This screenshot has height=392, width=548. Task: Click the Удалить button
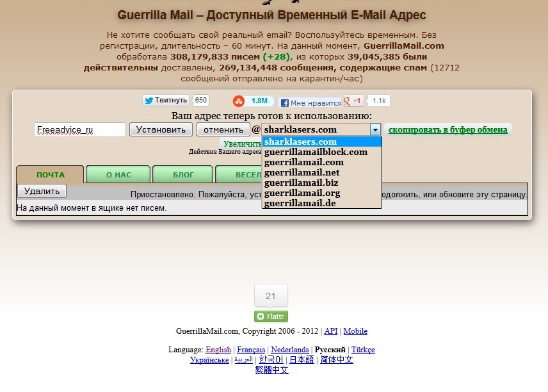pyautogui.click(x=42, y=191)
